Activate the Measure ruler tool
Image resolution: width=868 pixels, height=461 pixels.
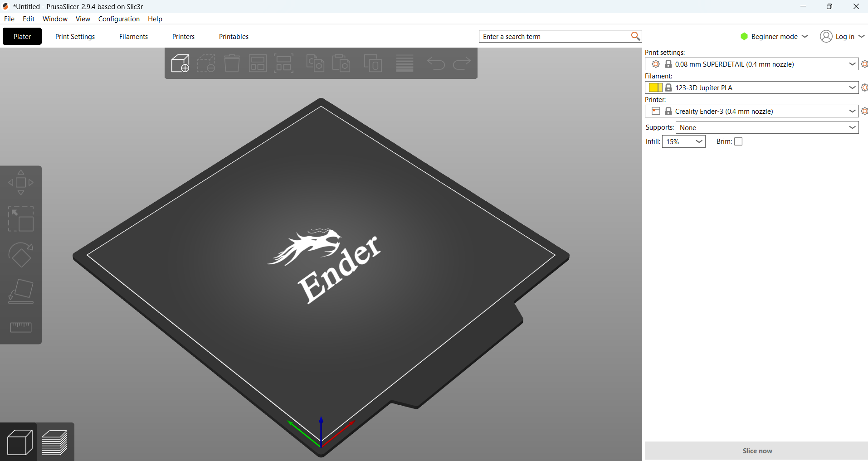tap(21, 327)
